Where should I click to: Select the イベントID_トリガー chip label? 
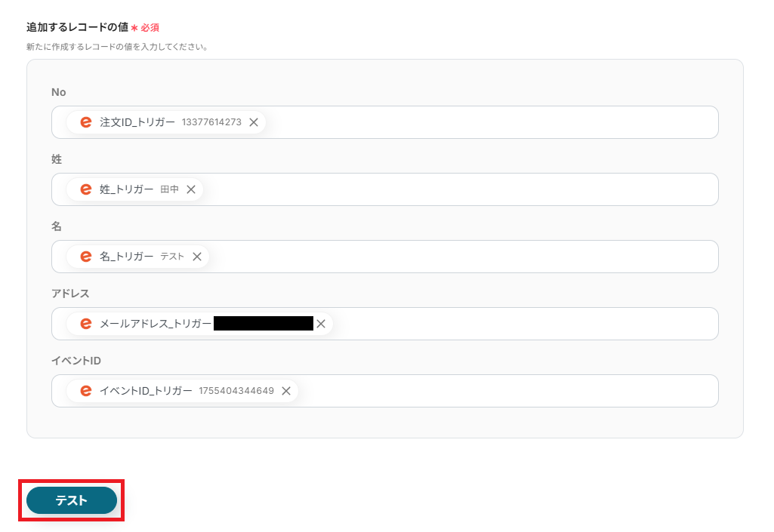click(146, 391)
